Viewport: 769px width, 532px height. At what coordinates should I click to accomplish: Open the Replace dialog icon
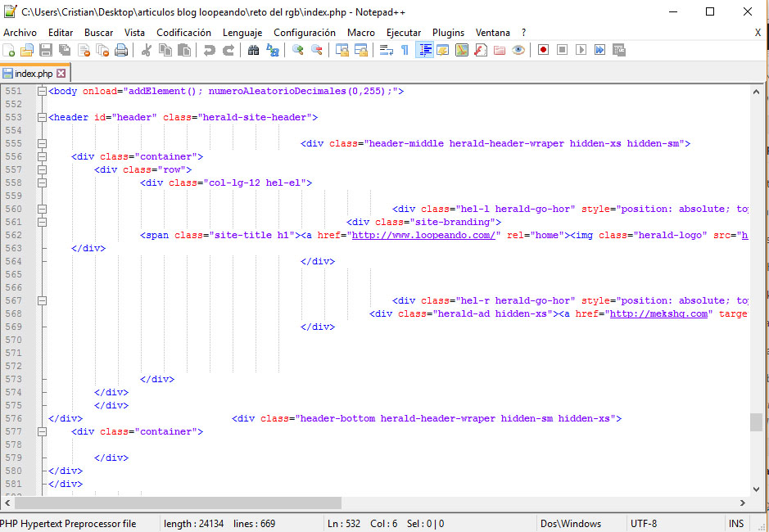(x=272, y=50)
